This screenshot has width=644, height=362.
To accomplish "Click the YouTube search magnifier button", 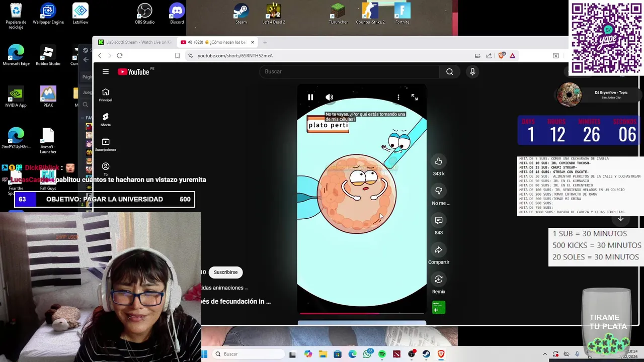I will (450, 71).
